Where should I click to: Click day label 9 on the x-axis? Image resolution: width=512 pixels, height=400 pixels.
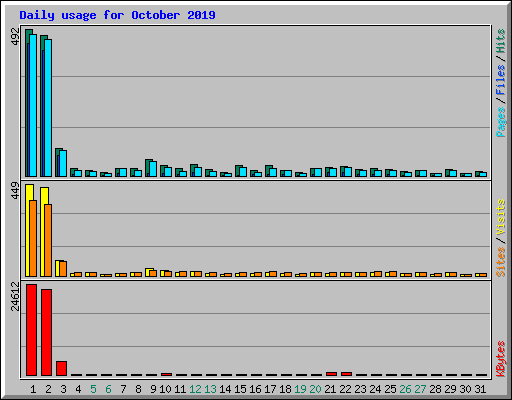[153, 389]
